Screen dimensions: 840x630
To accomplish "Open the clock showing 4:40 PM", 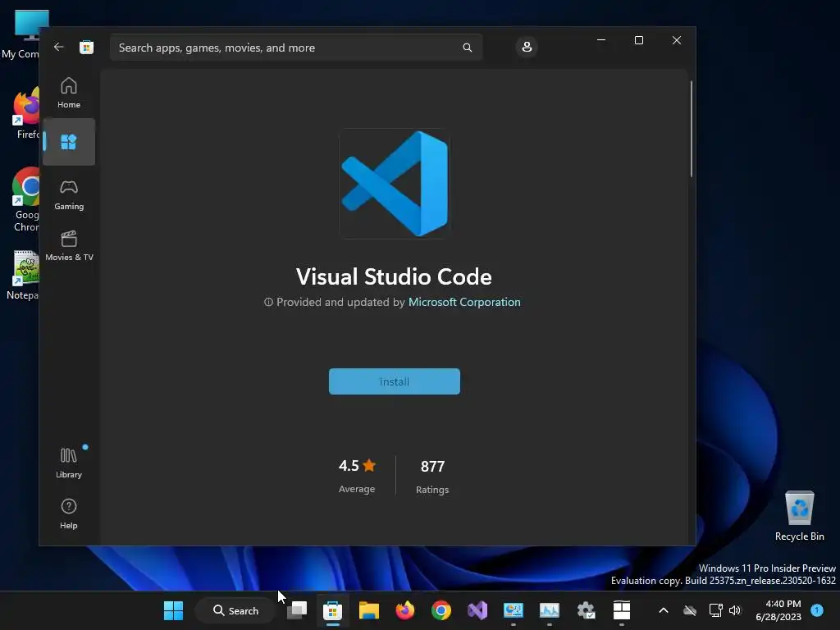I will [778, 610].
